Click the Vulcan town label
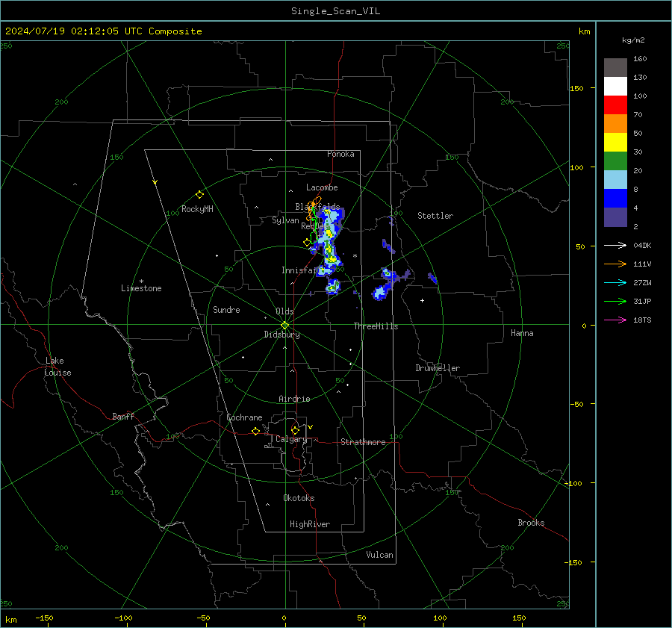The width and height of the screenshot is (672, 628). click(379, 555)
